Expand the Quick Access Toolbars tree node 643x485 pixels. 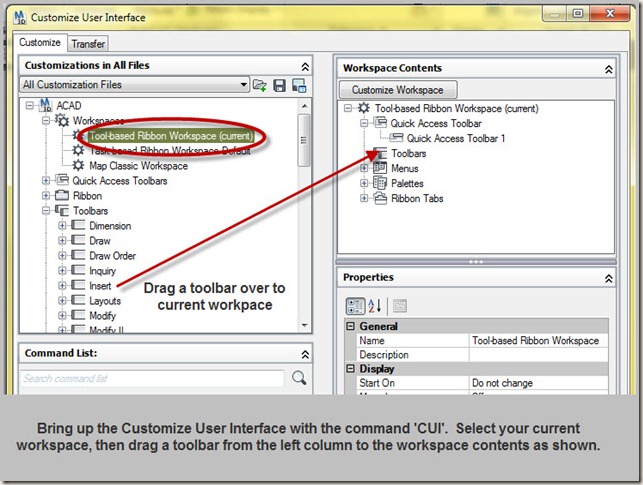(46, 180)
